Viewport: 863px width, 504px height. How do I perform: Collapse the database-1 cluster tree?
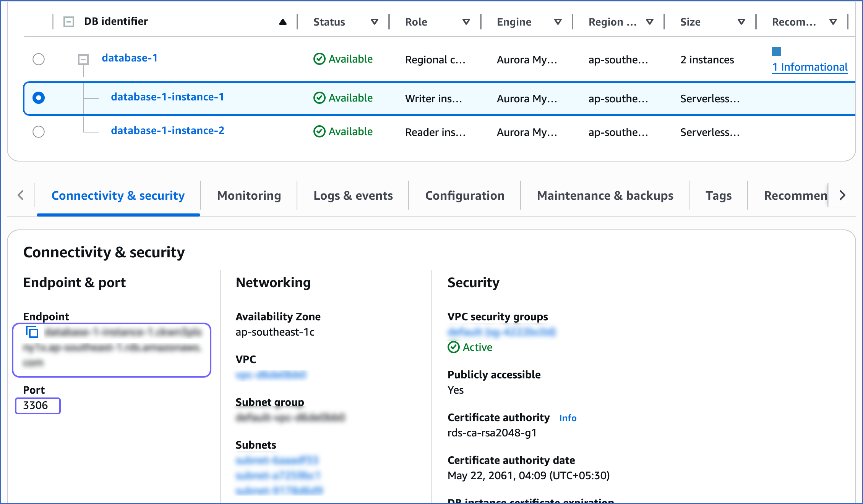(83, 60)
